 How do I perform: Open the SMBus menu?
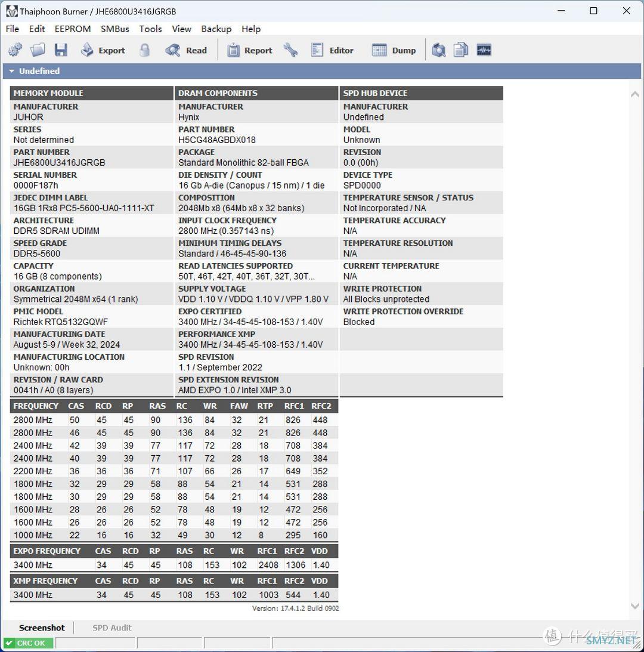pyautogui.click(x=114, y=29)
